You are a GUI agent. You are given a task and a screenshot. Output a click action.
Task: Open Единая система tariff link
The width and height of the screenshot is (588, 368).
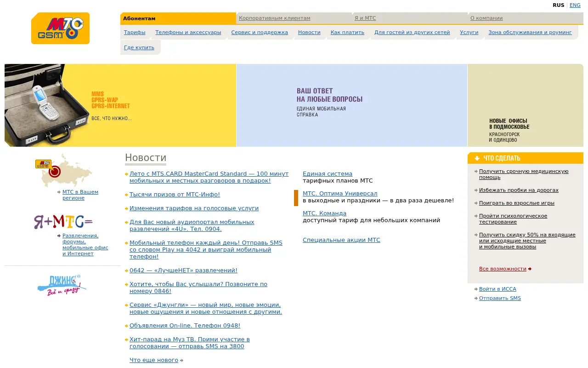pyautogui.click(x=328, y=174)
